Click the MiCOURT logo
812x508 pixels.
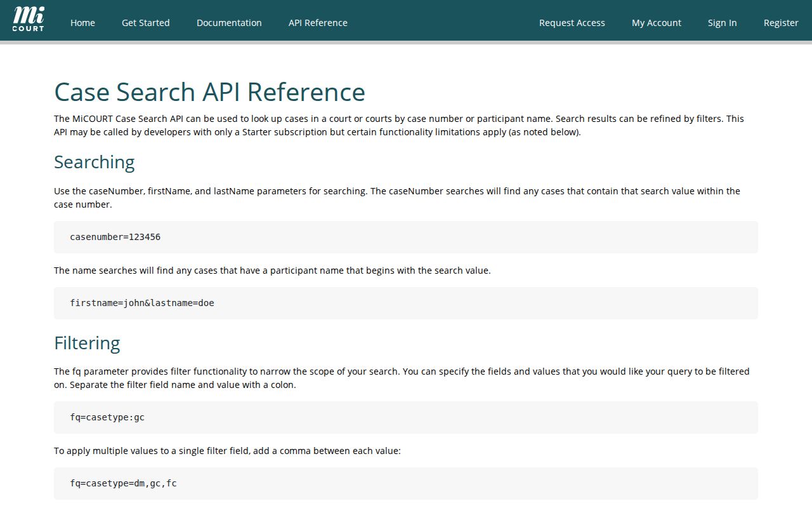click(x=29, y=20)
